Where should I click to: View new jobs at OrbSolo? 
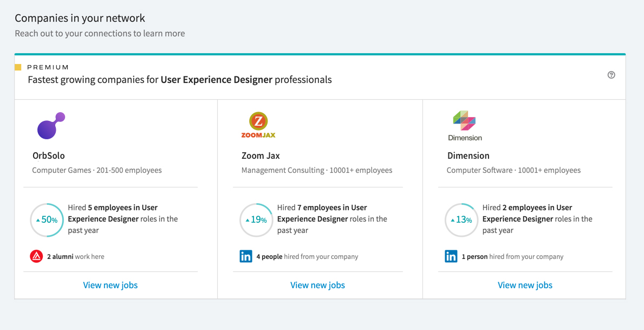click(110, 285)
